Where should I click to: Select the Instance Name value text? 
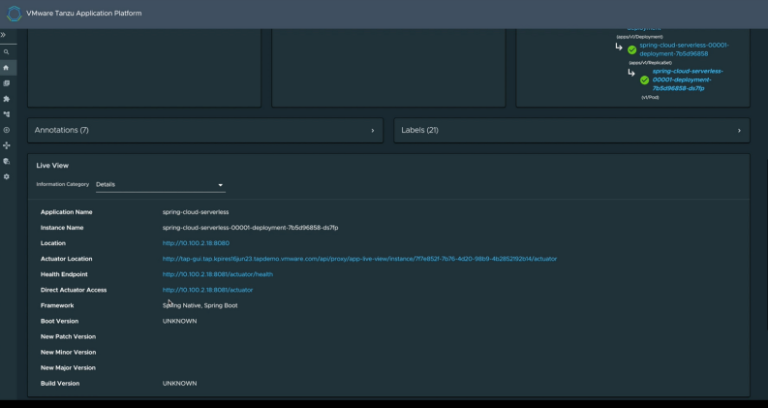250,228
